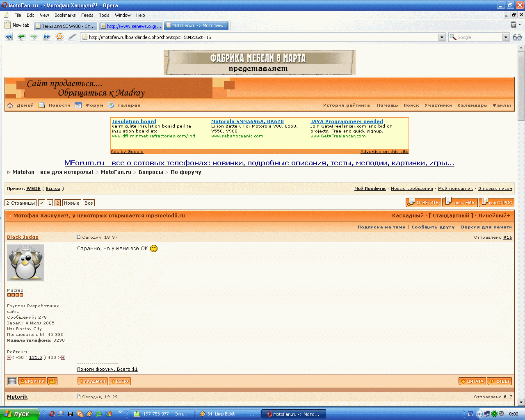Switch to Каскадный view mode
525x420 pixels.
(x=408, y=216)
